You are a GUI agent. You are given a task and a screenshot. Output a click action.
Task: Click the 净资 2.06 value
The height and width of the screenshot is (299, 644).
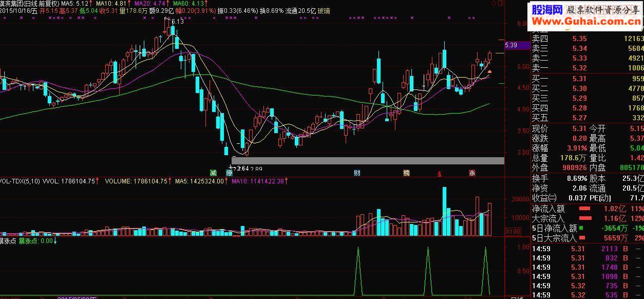(579, 188)
